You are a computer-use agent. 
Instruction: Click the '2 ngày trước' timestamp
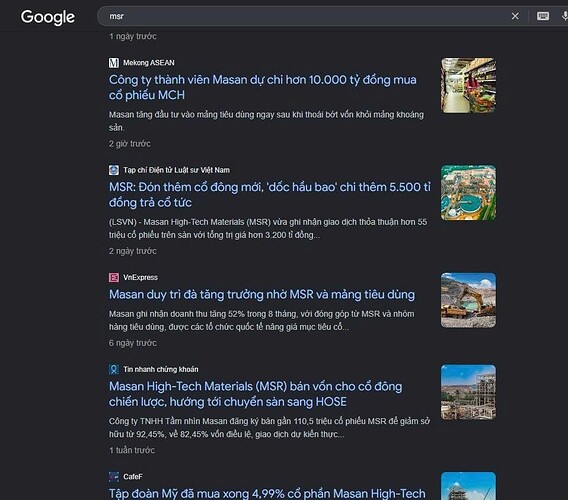pyautogui.click(x=133, y=251)
